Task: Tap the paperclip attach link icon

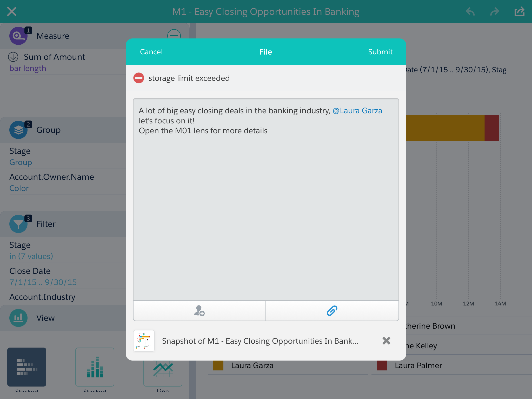Action: (x=332, y=311)
